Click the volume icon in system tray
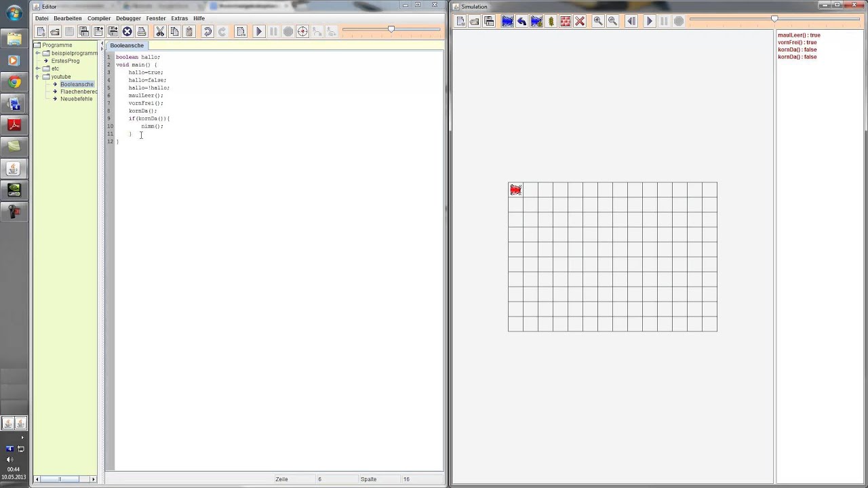 click(x=9, y=459)
